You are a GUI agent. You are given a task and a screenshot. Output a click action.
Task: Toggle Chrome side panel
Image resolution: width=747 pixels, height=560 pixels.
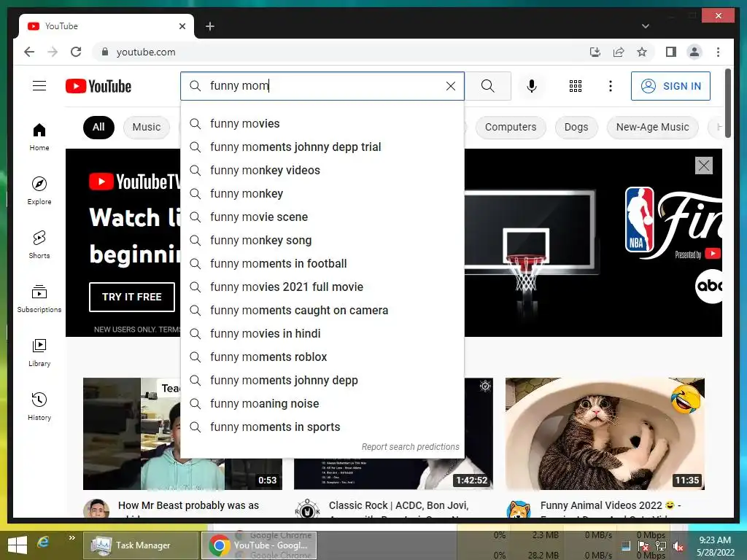671,52
